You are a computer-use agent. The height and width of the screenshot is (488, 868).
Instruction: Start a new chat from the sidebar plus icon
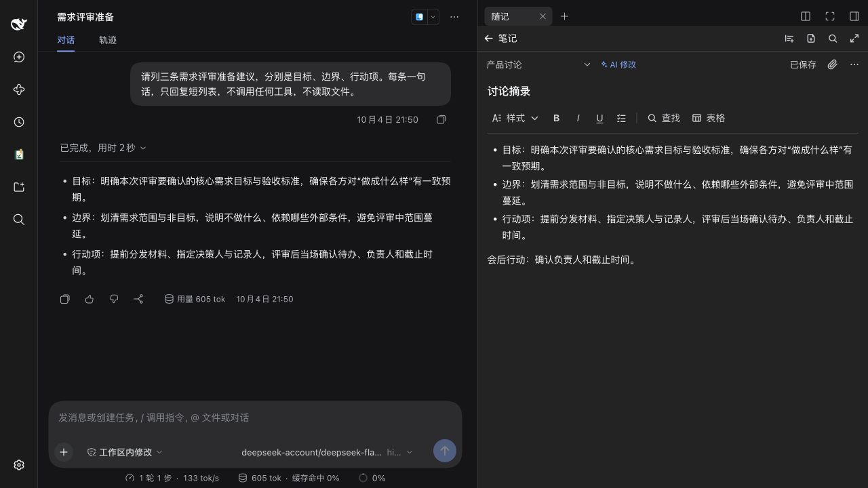(x=19, y=57)
